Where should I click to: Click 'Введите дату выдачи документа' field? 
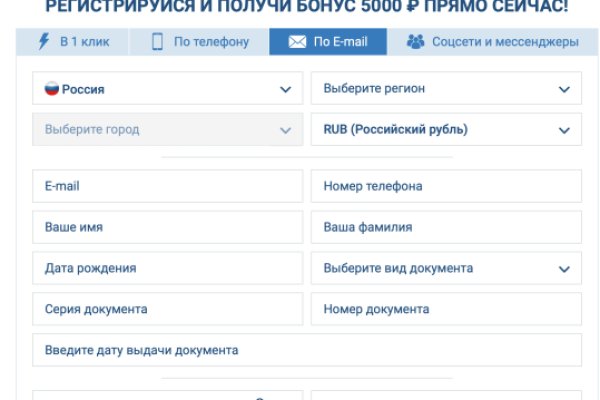point(307,350)
